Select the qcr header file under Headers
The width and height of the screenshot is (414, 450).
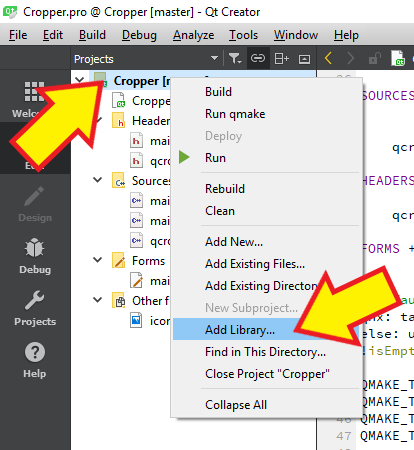pyautogui.click(x=150, y=161)
